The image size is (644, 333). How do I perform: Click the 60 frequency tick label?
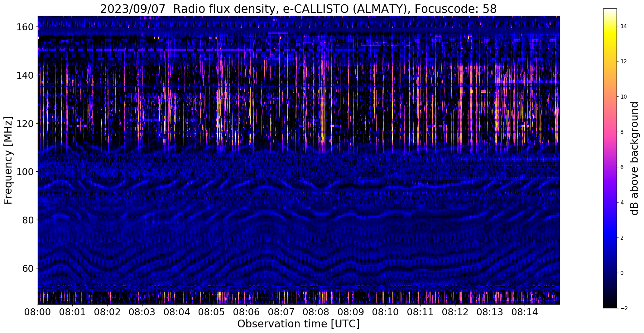pyautogui.click(x=28, y=268)
